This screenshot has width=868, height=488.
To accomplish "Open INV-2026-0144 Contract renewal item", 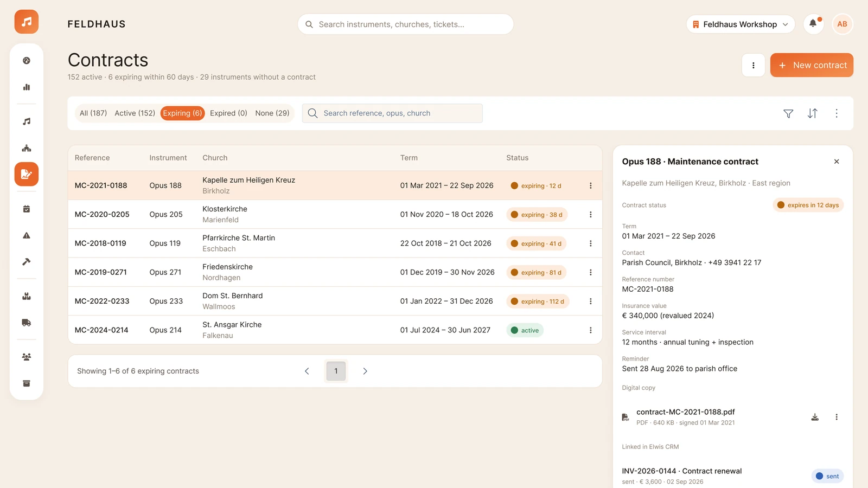I will point(682,471).
